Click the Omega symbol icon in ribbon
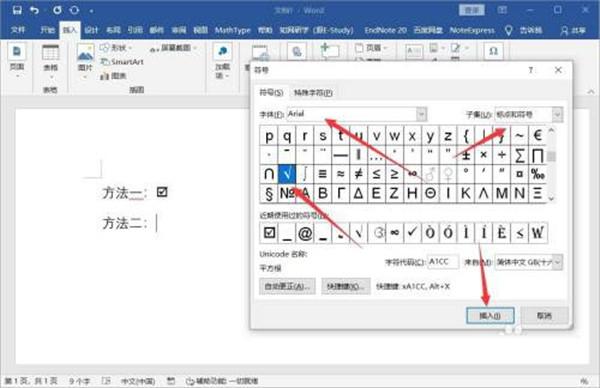The image size is (600, 388). click(x=494, y=51)
